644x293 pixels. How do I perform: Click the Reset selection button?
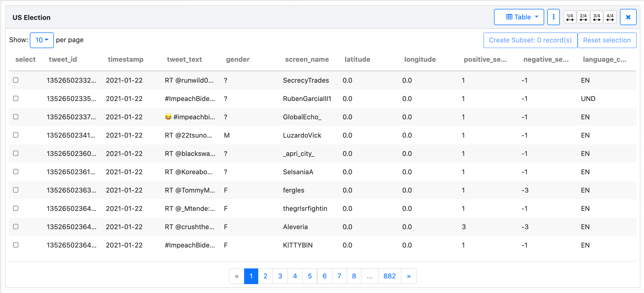tap(607, 40)
